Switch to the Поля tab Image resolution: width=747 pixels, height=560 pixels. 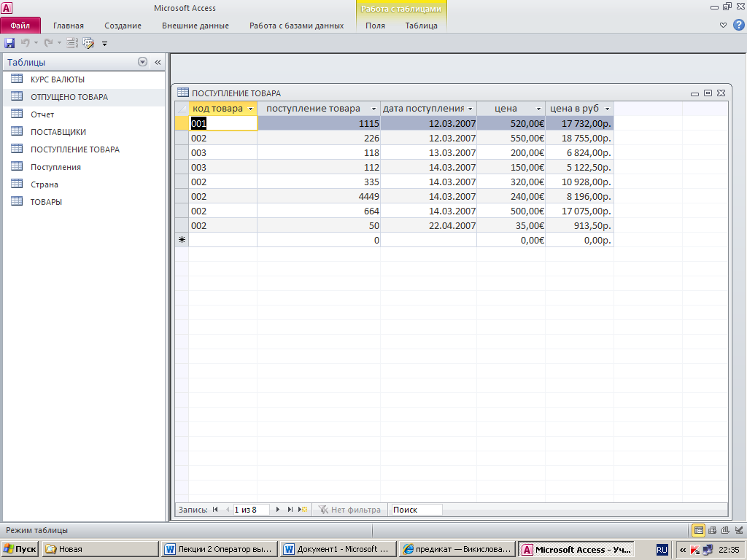[x=375, y=26]
